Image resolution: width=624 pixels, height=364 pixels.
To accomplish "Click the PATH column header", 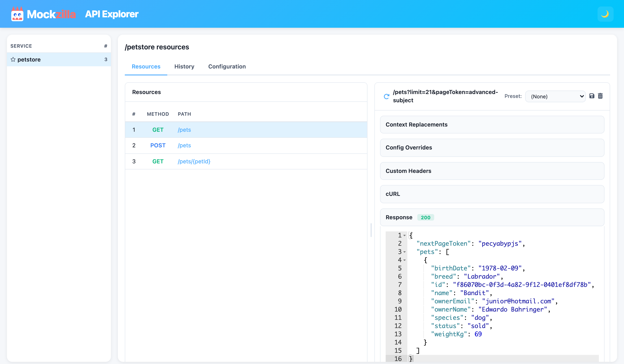I will [x=184, y=114].
